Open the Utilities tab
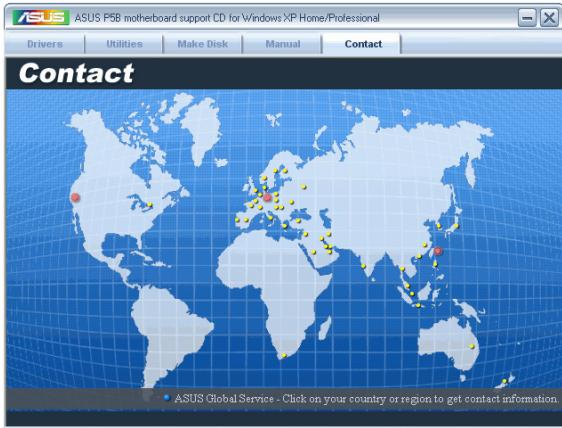The height and width of the screenshot is (428, 562). pyautogui.click(x=124, y=44)
